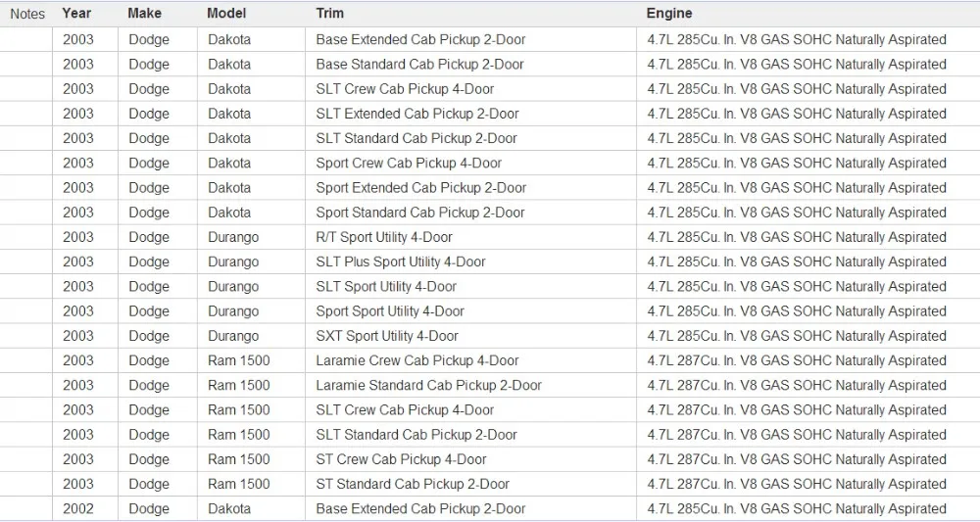Screen dimensions: 980x522
Task: Select 'ST Crew Cab Pickup 4-Door' trim cell
Action: tap(401, 459)
